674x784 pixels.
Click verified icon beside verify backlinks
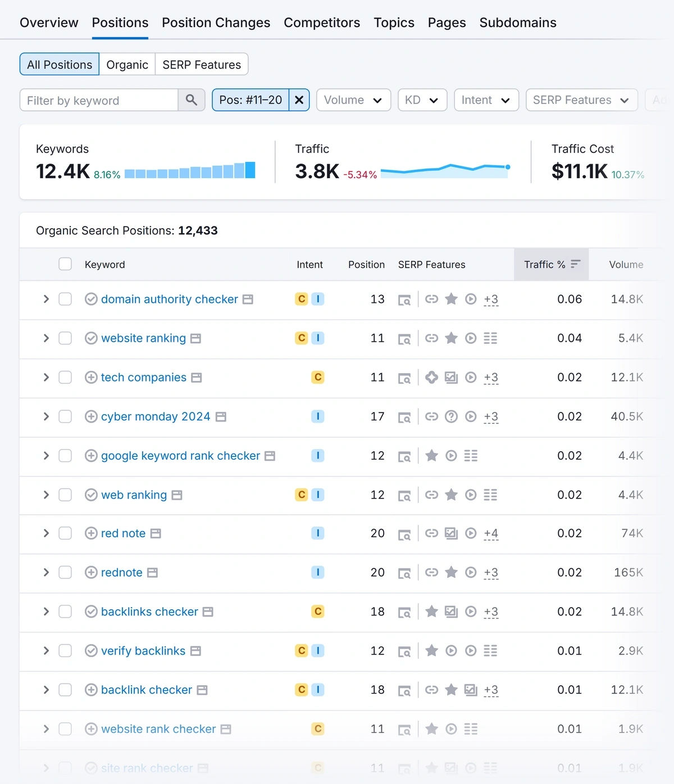[91, 651]
